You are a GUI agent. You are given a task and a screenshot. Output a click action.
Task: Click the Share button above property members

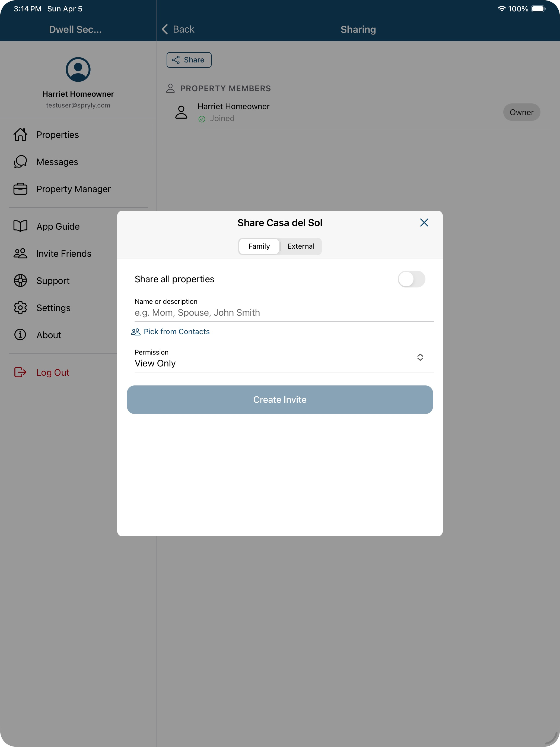pyautogui.click(x=189, y=60)
